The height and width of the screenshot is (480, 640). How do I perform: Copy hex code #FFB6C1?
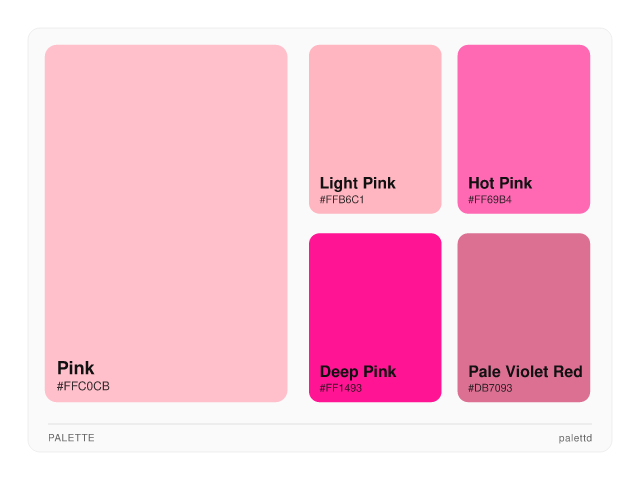[342, 200]
